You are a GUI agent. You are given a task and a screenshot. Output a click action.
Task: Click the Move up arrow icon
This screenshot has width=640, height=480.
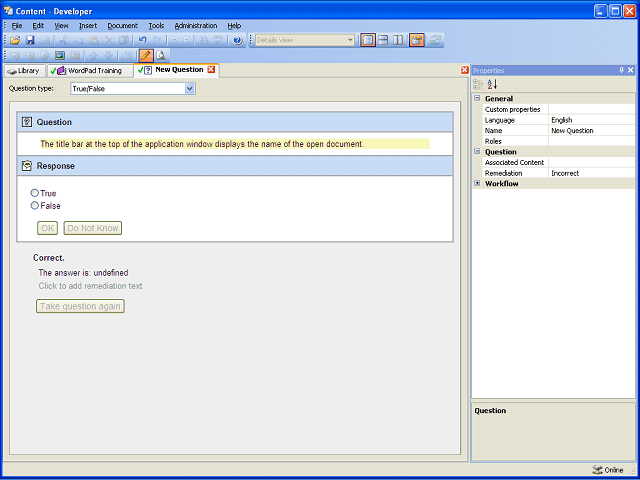click(x=93, y=55)
